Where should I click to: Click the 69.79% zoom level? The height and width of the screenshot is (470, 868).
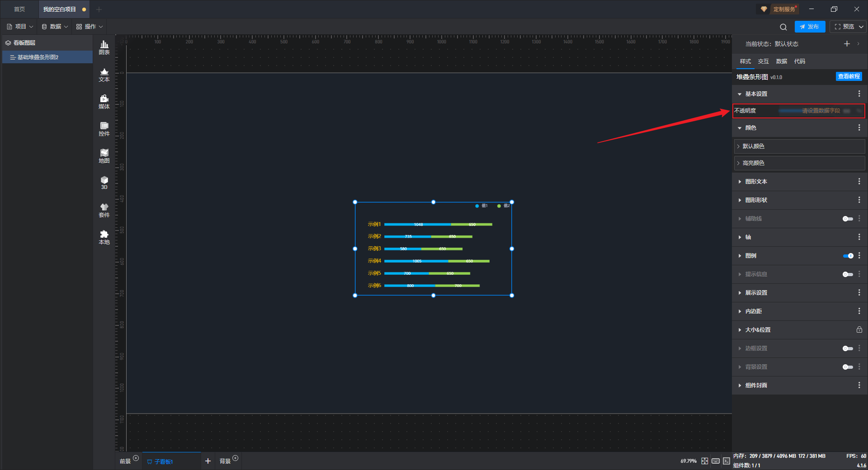click(x=688, y=461)
